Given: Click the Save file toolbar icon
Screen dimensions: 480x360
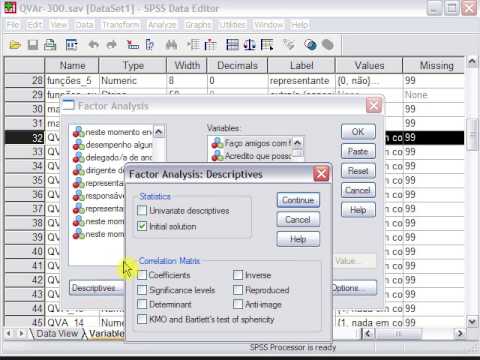Looking at the screenshot, I should pyautogui.click(x=33, y=45).
